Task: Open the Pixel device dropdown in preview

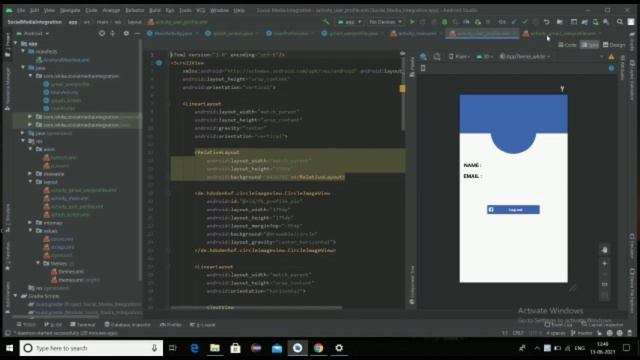Action: 460,56
